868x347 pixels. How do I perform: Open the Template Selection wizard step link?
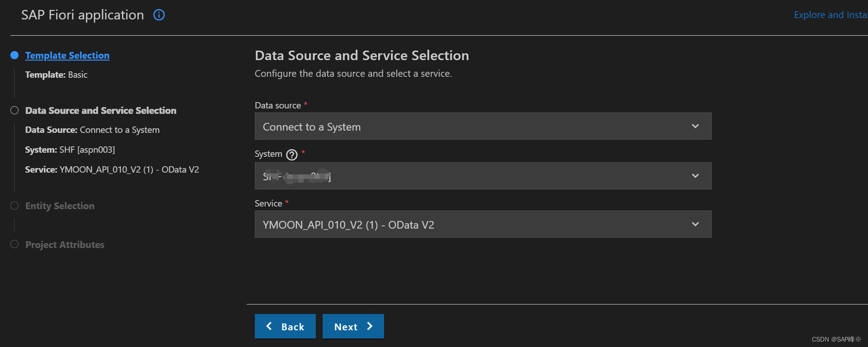[67, 55]
